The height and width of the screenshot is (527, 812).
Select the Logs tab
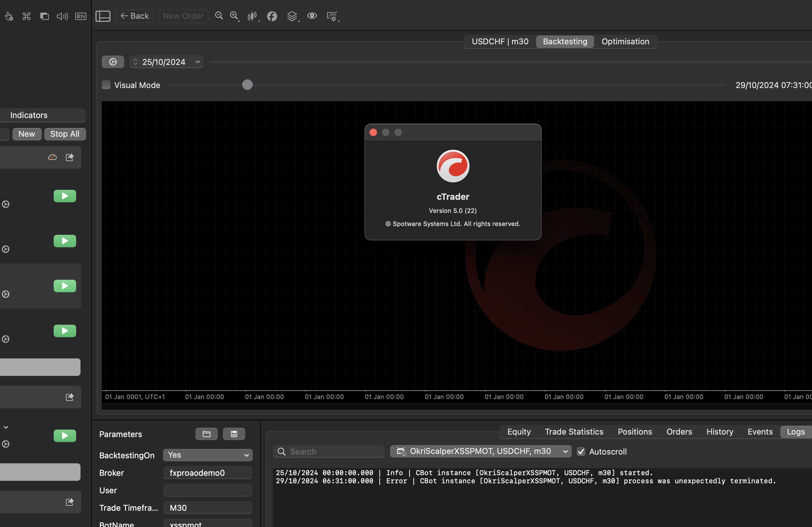(796, 432)
